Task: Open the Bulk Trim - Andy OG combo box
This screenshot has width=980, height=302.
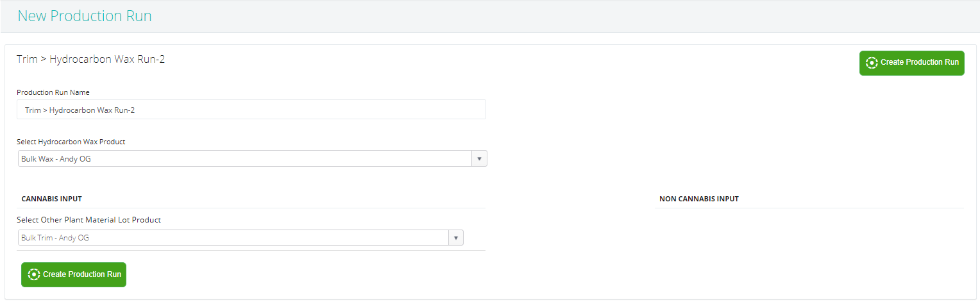Action: [x=233, y=238]
